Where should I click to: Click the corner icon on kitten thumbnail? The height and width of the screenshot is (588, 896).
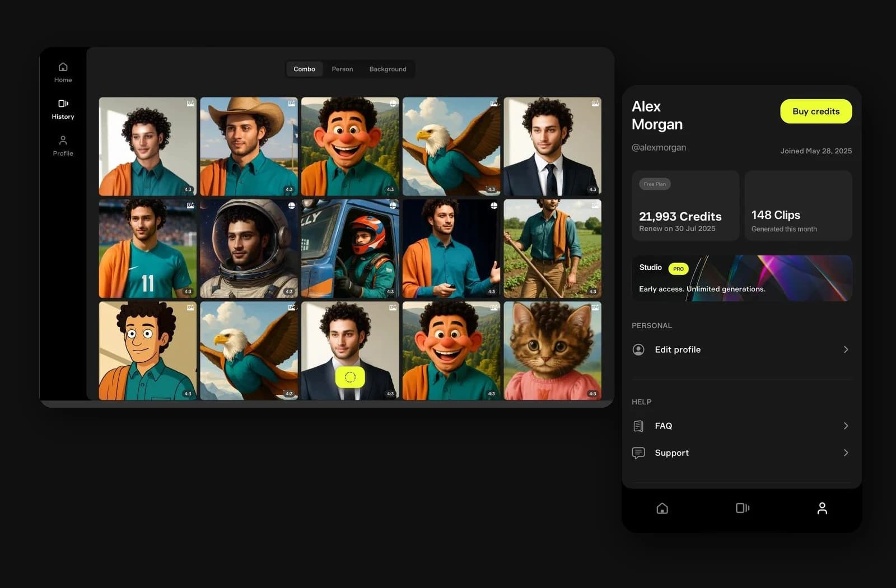[x=595, y=307]
